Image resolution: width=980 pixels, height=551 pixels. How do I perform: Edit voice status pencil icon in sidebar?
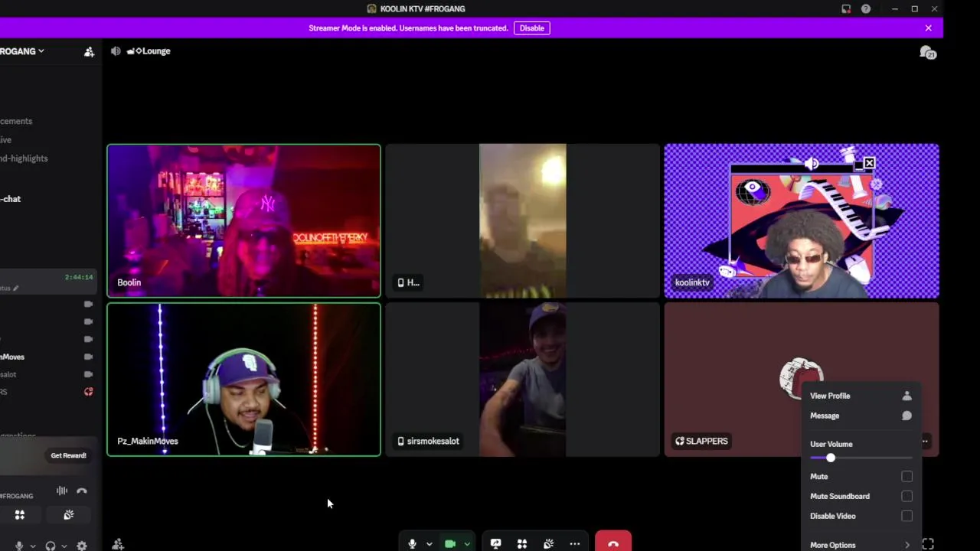[15, 289]
